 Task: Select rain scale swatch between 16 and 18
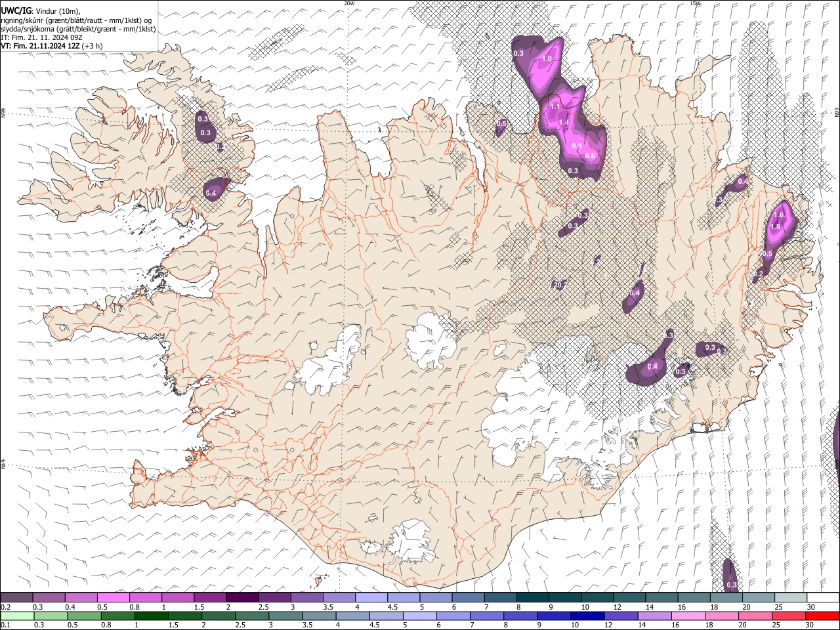pos(689,616)
